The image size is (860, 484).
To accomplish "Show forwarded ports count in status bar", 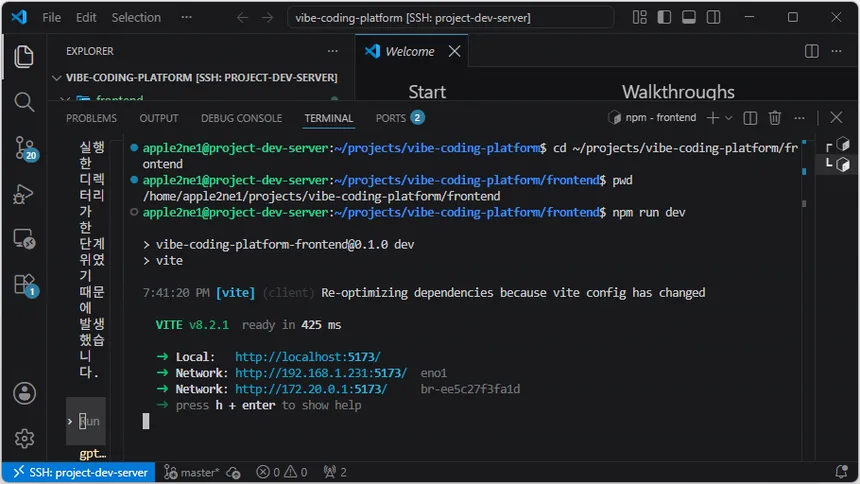I will [x=335, y=472].
